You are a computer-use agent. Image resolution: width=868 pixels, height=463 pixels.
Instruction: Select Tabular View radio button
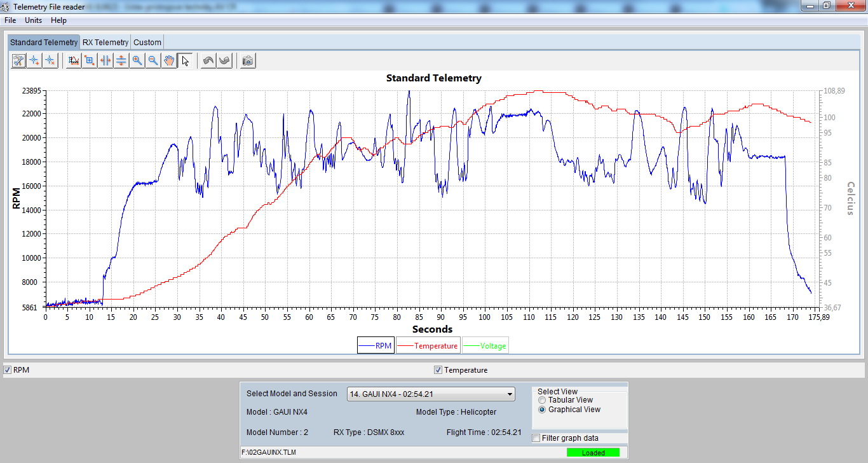click(542, 400)
